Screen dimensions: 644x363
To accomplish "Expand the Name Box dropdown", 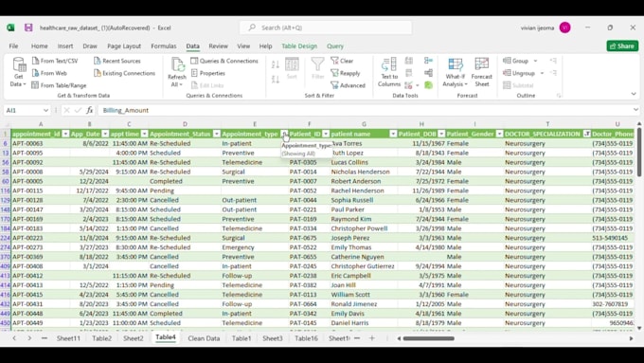I will coord(45,110).
